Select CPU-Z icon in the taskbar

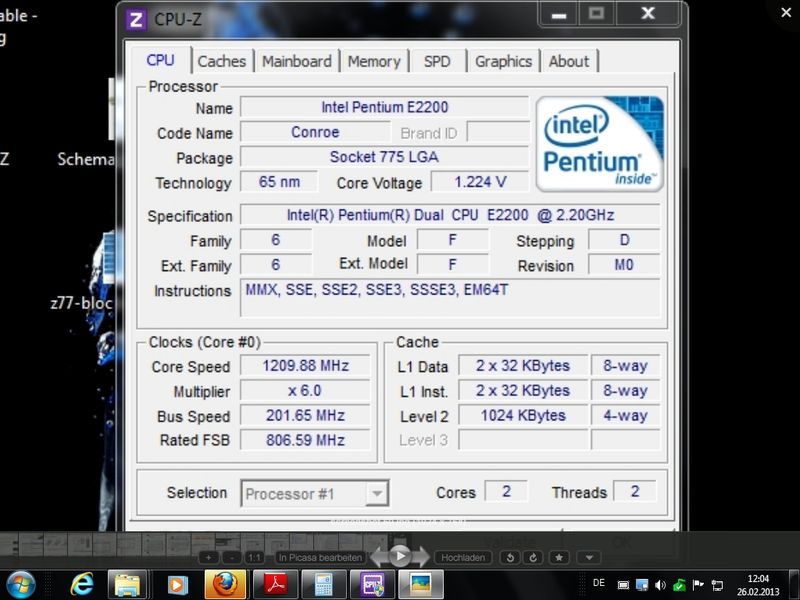click(372, 584)
